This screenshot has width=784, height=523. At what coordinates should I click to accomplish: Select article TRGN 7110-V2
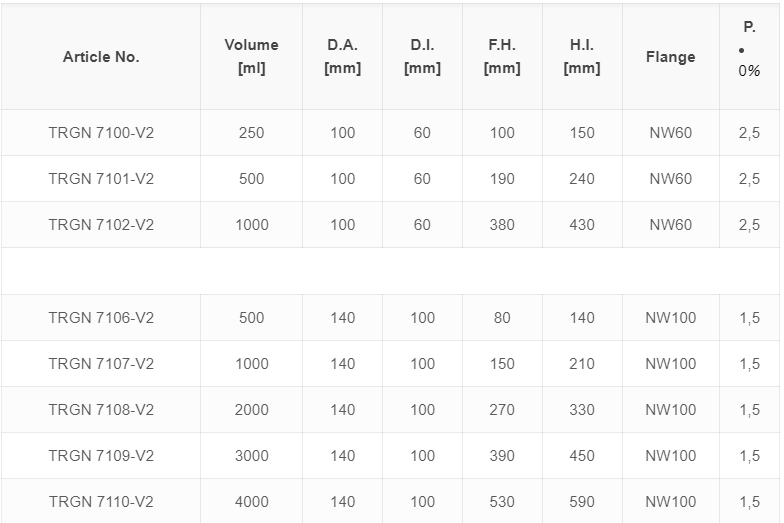[101, 502]
